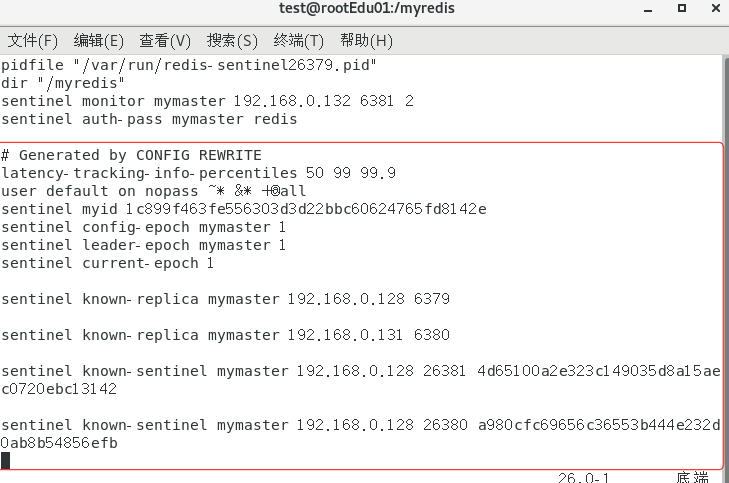The image size is (729, 483).
Task: Open the 终端(T) menu
Action: click(x=299, y=41)
